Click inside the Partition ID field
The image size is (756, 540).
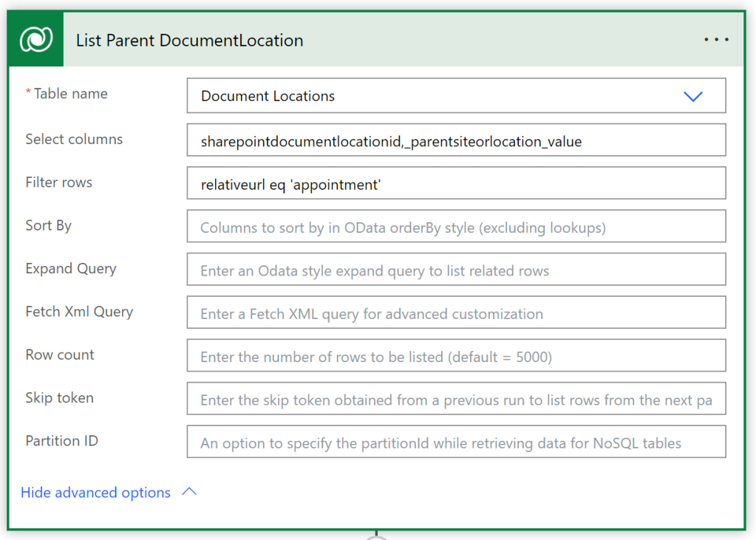(x=456, y=443)
